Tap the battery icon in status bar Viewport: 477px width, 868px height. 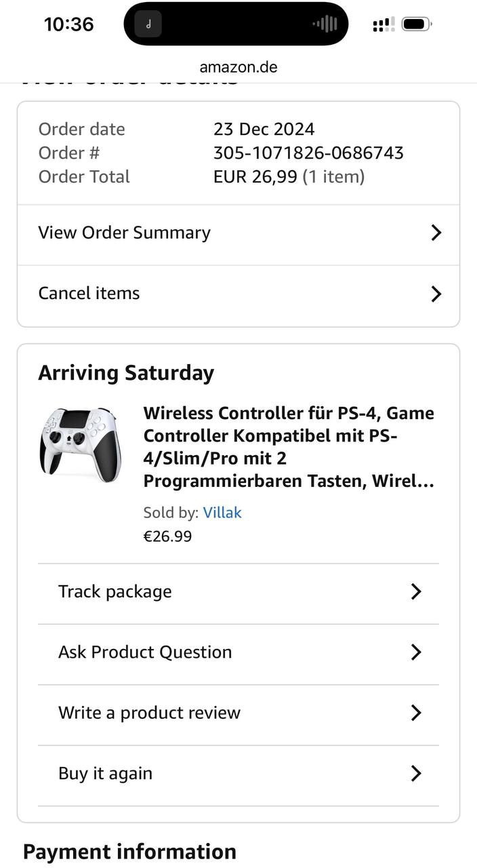[x=416, y=24]
